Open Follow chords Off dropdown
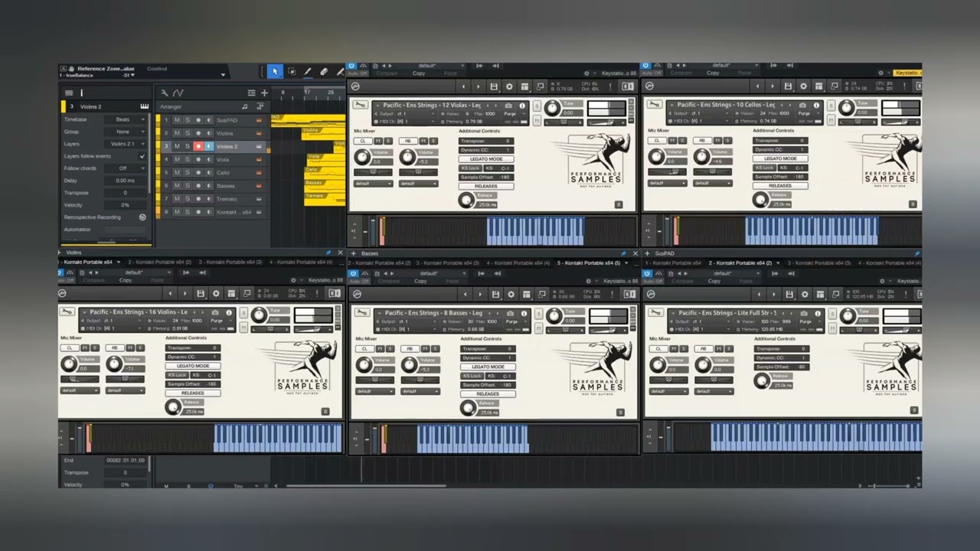 pos(126,168)
